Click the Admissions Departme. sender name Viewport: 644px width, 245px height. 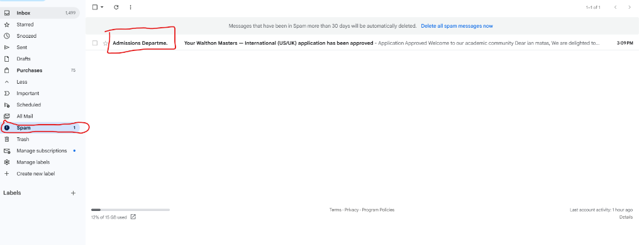[x=140, y=43]
